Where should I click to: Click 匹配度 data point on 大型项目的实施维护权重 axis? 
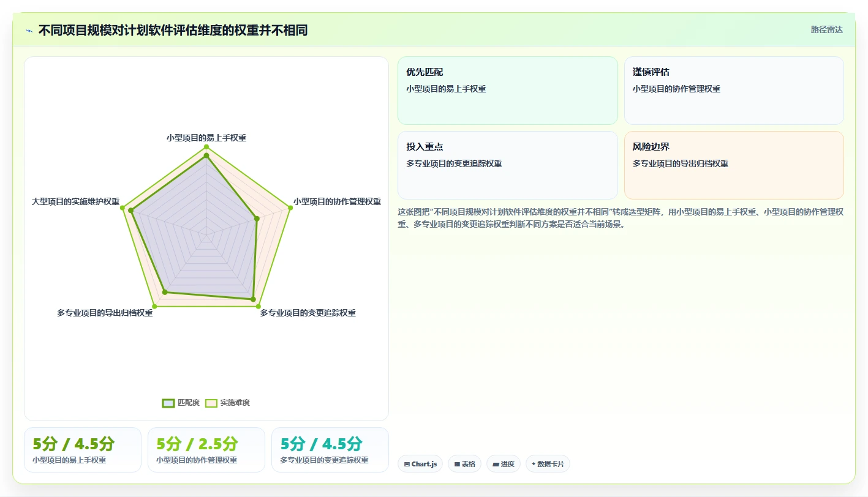point(131,211)
